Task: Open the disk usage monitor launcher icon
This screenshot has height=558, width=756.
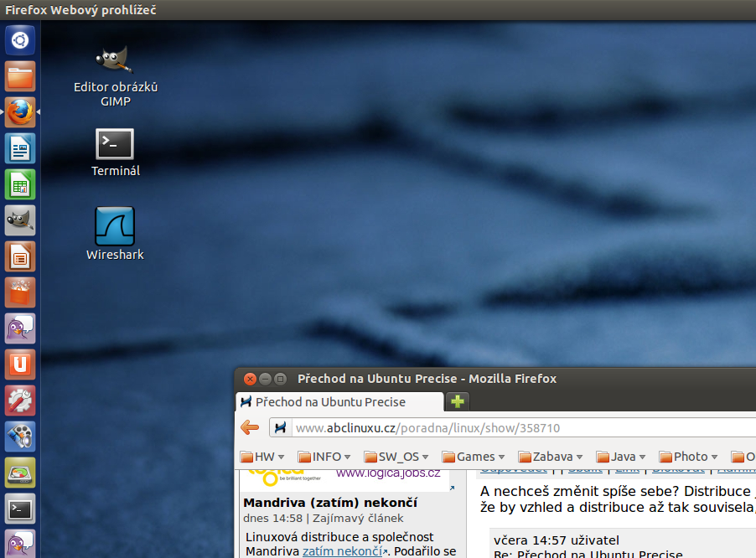Action: pos(20,473)
